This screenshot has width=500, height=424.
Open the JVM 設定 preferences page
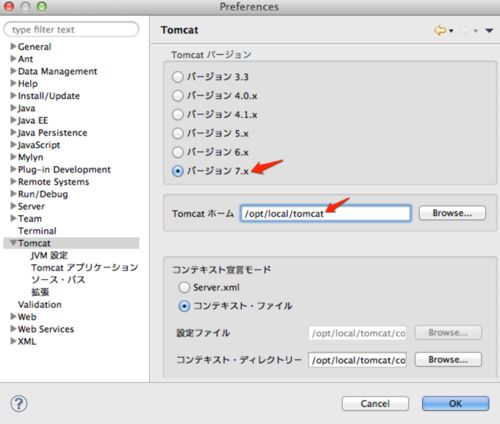point(49,255)
